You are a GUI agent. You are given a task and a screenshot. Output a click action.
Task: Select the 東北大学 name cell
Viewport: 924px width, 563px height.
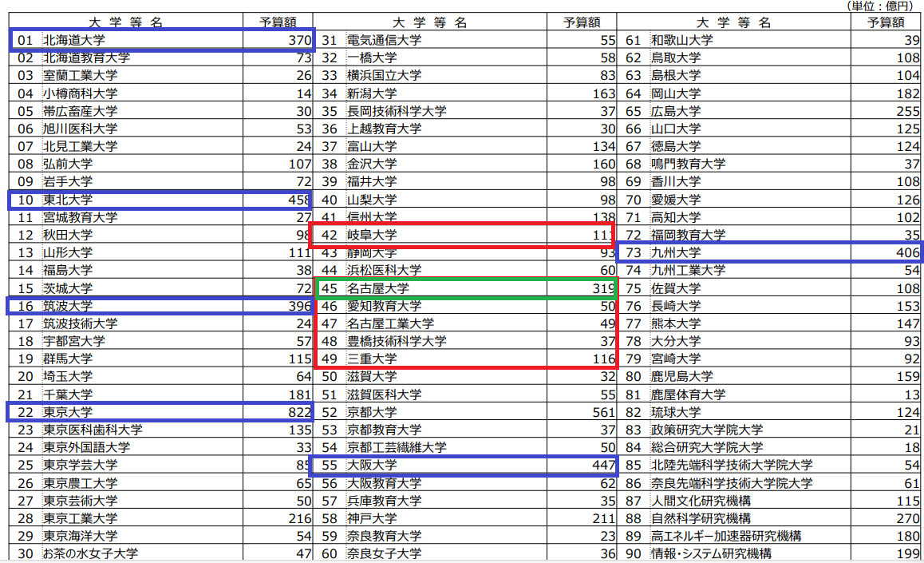pyautogui.click(x=68, y=200)
